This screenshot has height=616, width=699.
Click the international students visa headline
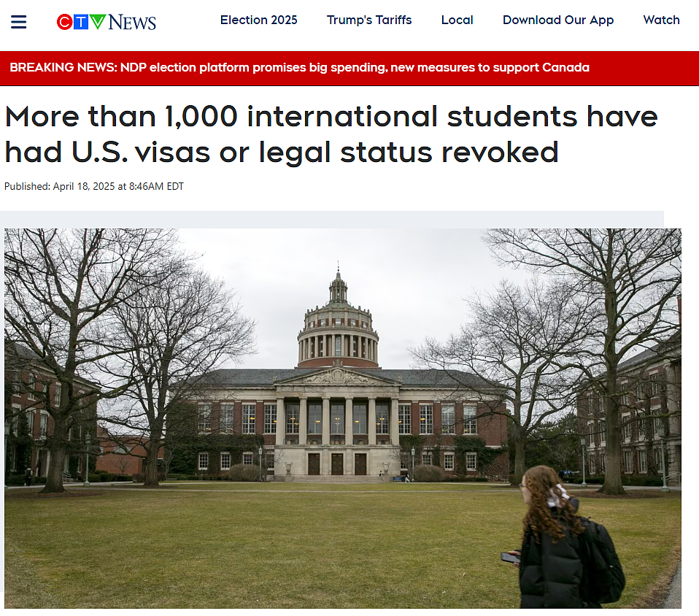(x=331, y=134)
